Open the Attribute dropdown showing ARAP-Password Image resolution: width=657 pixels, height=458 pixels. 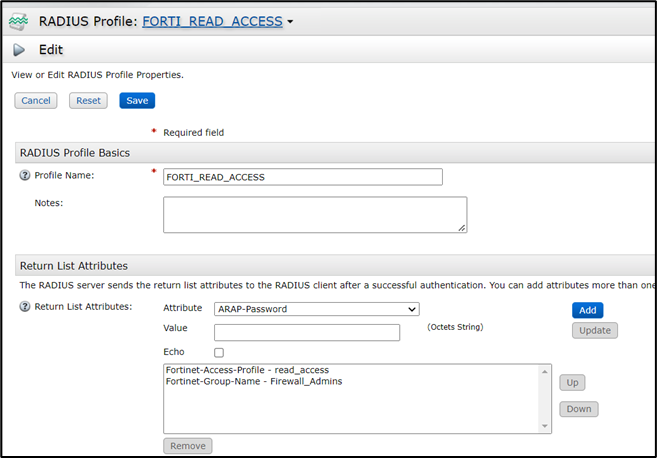[316, 309]
